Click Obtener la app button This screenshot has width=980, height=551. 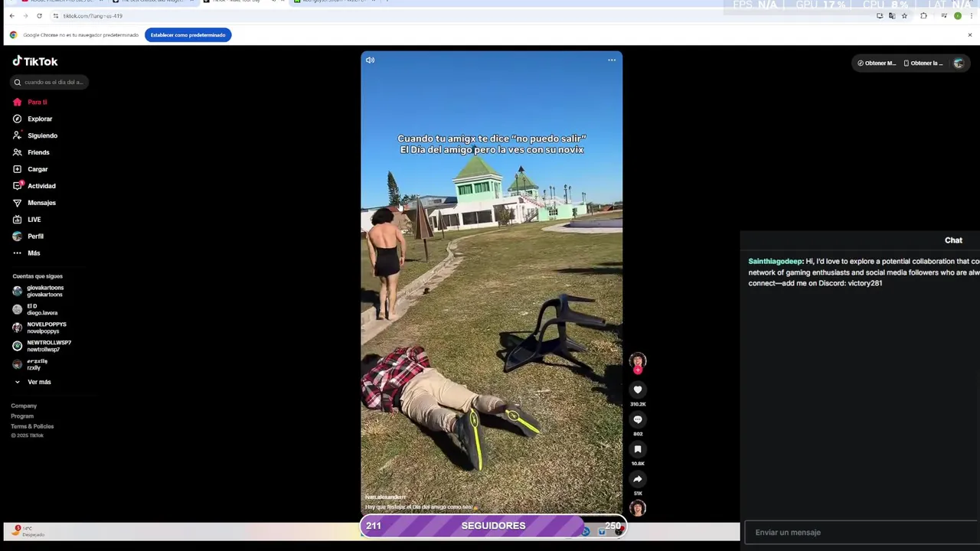[x=923, y=63]
